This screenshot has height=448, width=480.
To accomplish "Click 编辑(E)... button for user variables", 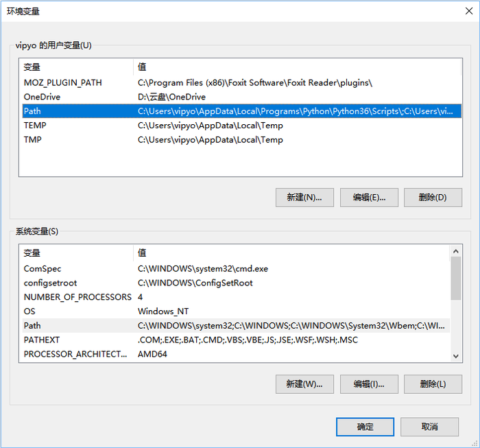I will 369,198.
